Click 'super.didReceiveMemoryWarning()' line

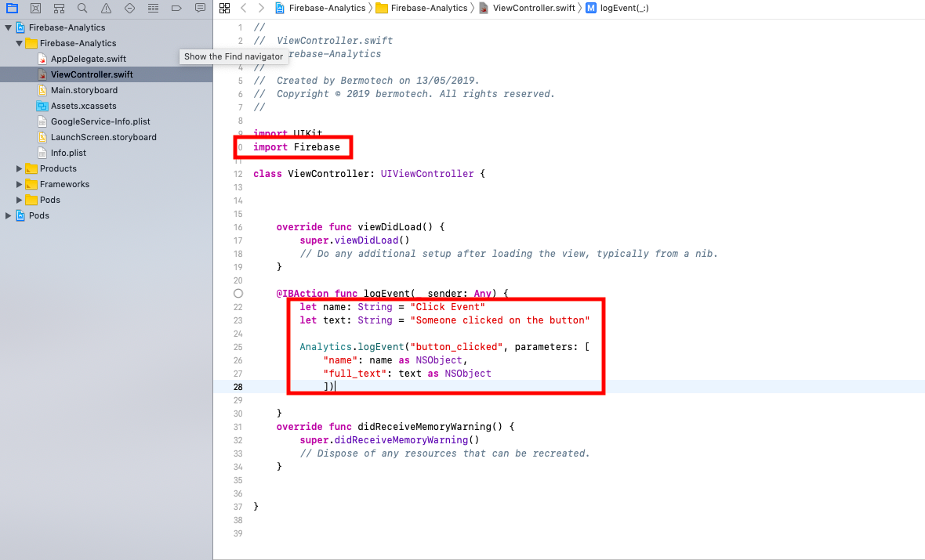[390, 440]
